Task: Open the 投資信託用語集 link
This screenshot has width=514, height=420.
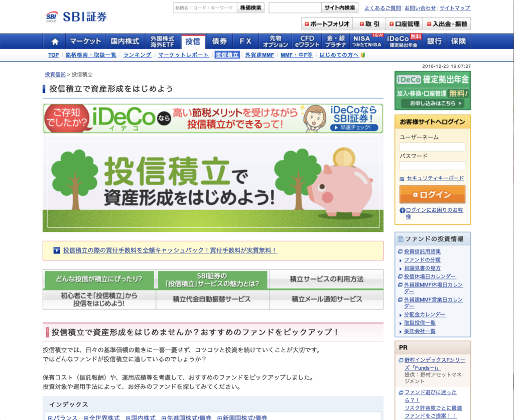Action: [x=422, y=251]
